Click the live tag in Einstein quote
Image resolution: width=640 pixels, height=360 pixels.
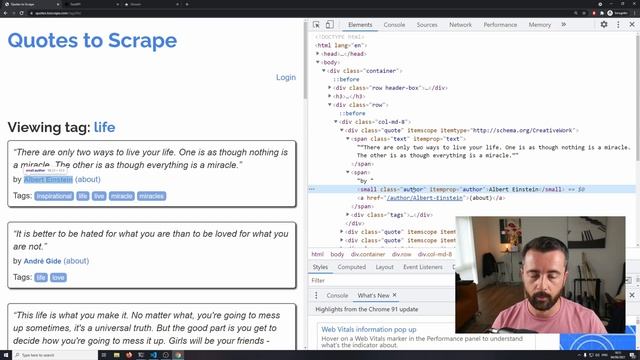point(99,196)
